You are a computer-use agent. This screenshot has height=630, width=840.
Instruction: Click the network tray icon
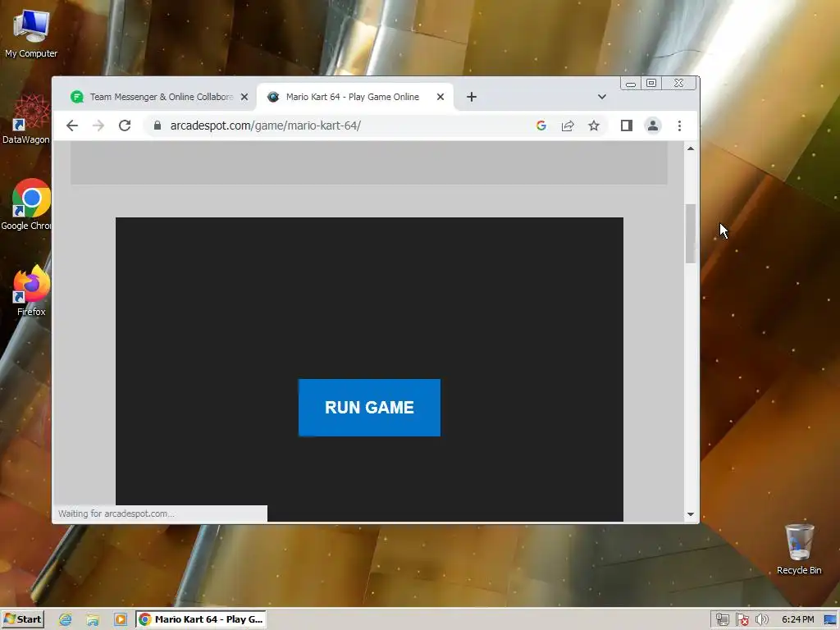point(722,619)
